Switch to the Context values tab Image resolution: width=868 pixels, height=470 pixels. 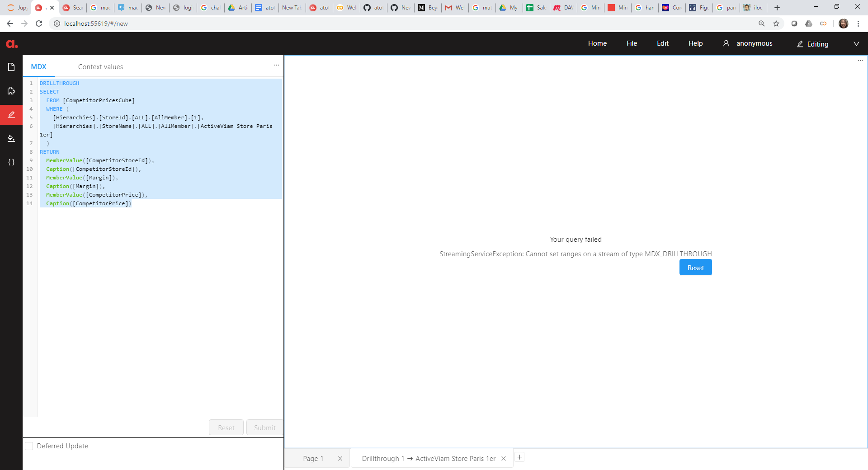point(100,66)
